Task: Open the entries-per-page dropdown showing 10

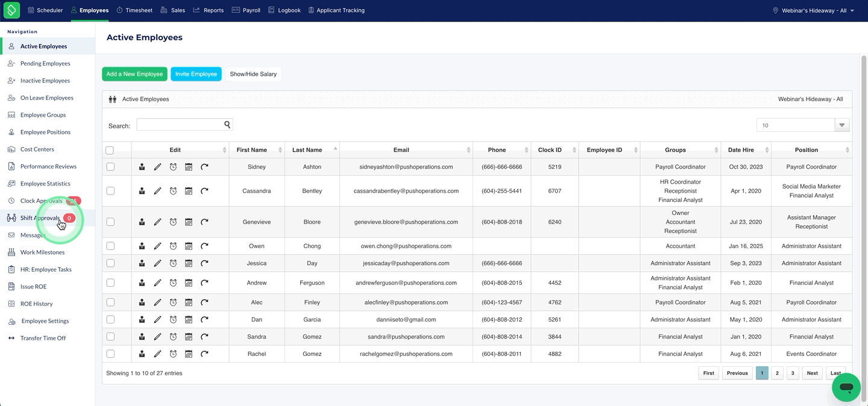Action: coord(803,125)
